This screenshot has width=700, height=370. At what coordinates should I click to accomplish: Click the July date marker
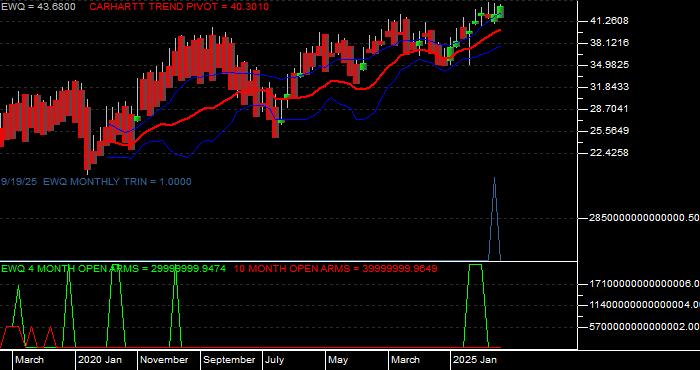coord(274,360)
